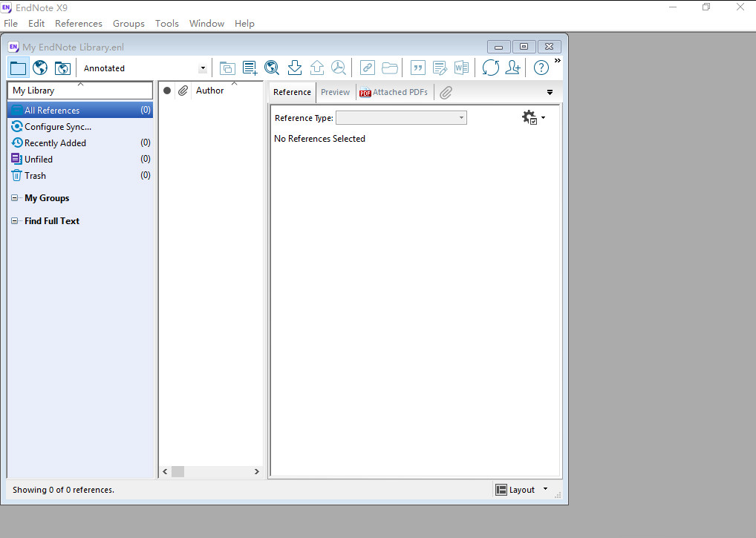Image resolution: width=756 pixels, height=538 pixels.
Task: Open the Online Search tool
Action: click(272, 68)
